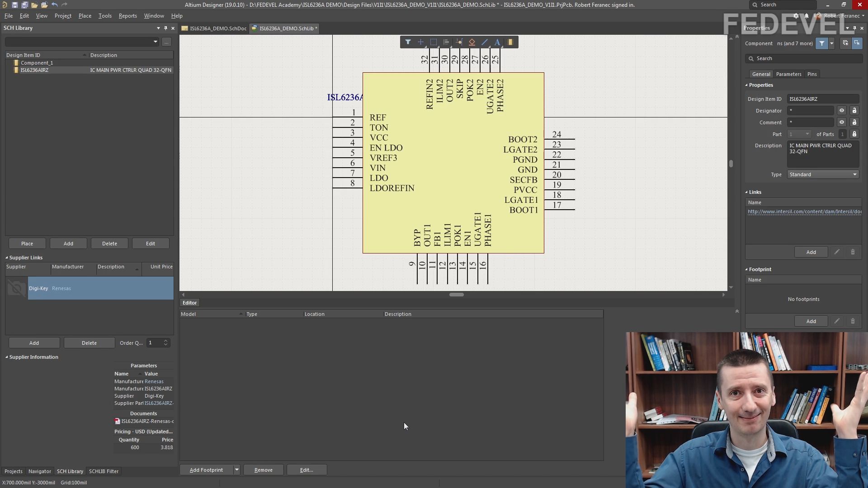Image resolution: width=868 pixels, height=488 pixels.
Task: Click the selection filter icon in the active bar
Action: pos(408,42)
